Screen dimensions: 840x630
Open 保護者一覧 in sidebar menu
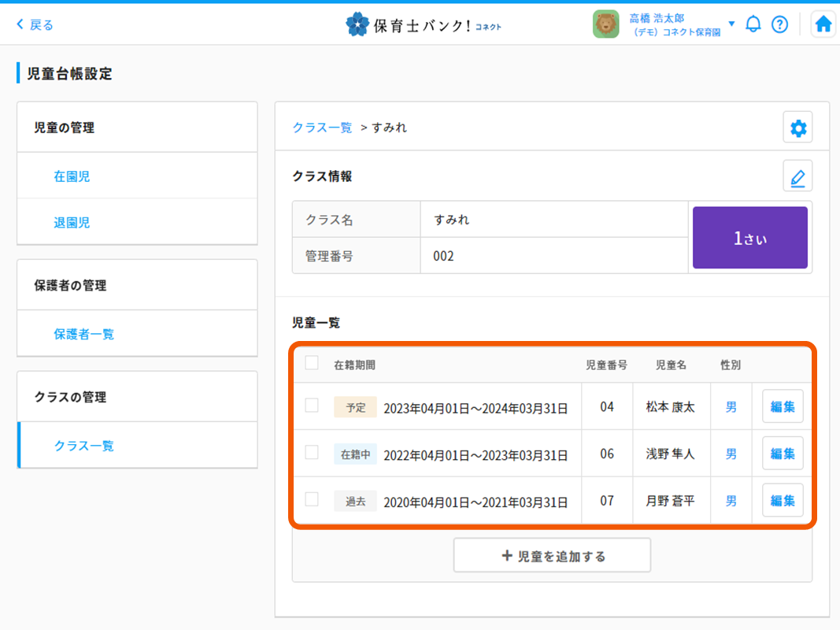pos(83,334)
